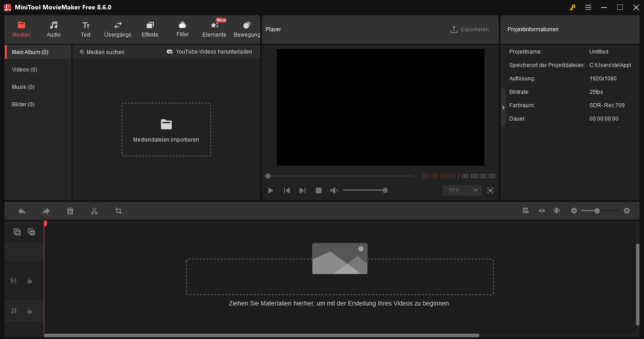Click YouTube-Videos herunterladen
644x339 pixels.
[210, 51]
